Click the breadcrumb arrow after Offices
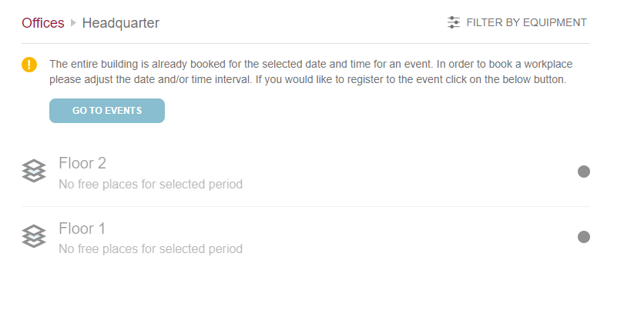Viewport: 644px width, 310px height. [73, 23]
